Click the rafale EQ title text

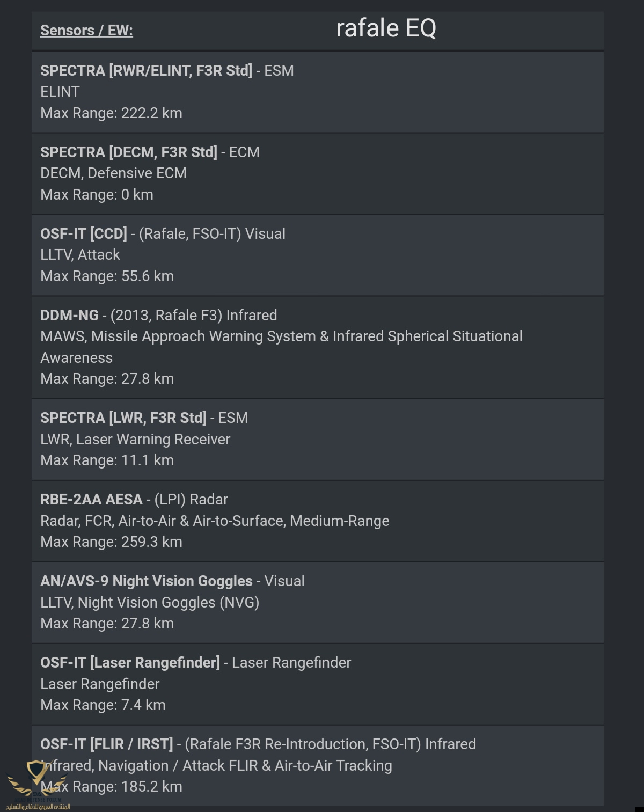[385, 28]
